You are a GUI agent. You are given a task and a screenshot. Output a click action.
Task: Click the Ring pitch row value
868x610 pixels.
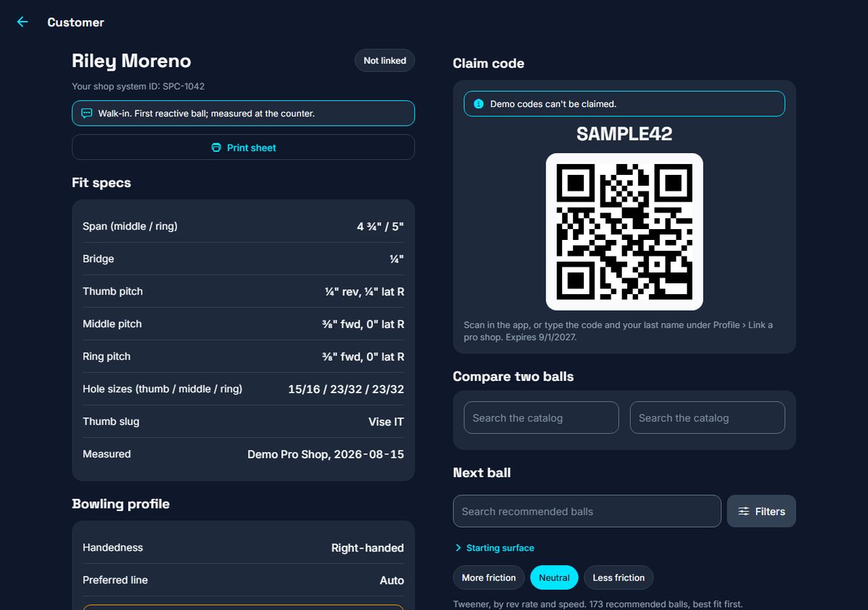[364, 356]
